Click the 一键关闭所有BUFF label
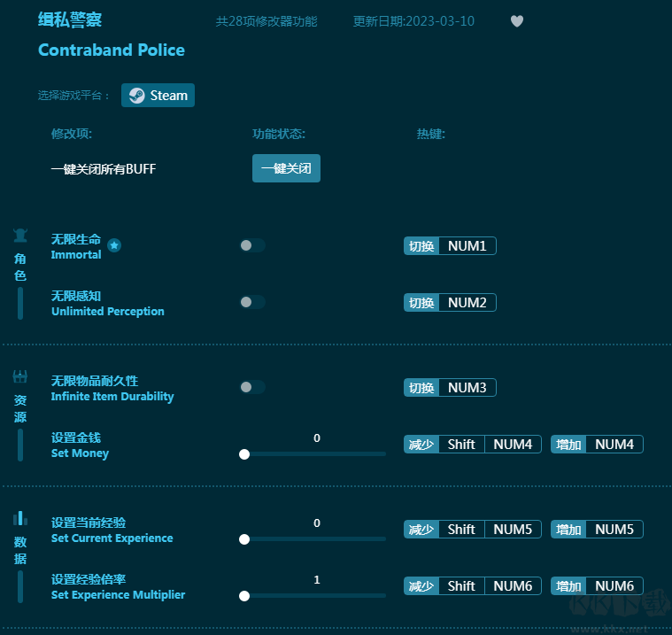Image resolution: width=672 pixels, height=635 pixels. pos(104,169)
